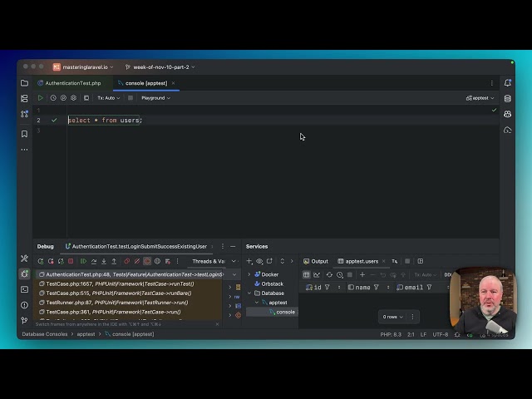Toggle chart view in results toolbar
The height and width of the screenshot is (399, 532).
[x=317, y=275]
